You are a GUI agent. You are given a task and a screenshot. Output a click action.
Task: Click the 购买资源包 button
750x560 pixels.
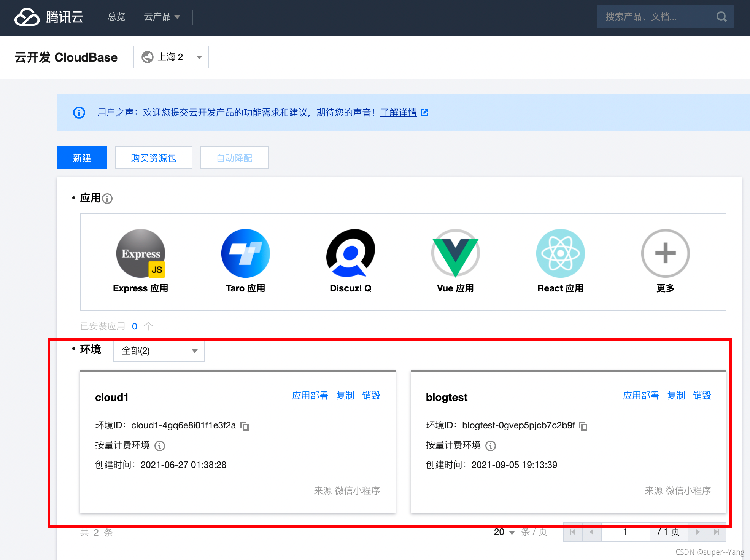(x=154, y=157)
